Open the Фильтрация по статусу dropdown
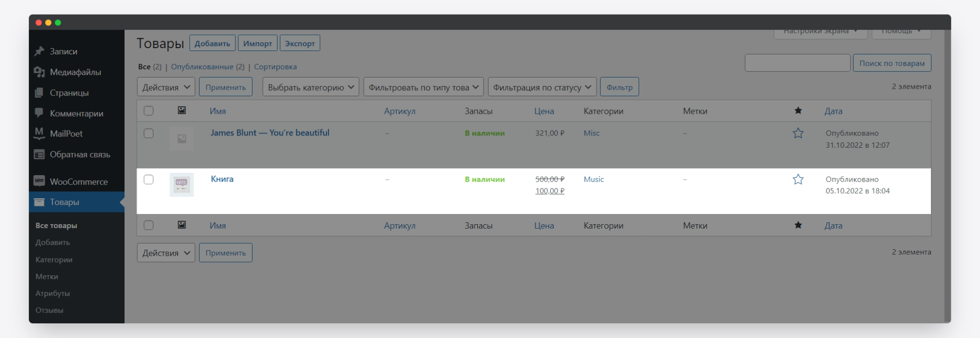This screenshot has height=338, width=980. click(542, 87)
